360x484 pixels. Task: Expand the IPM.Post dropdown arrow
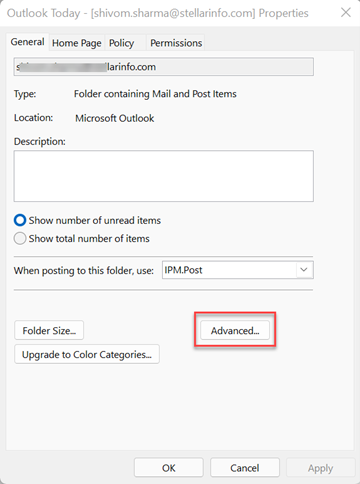click(x=304, y=270)
